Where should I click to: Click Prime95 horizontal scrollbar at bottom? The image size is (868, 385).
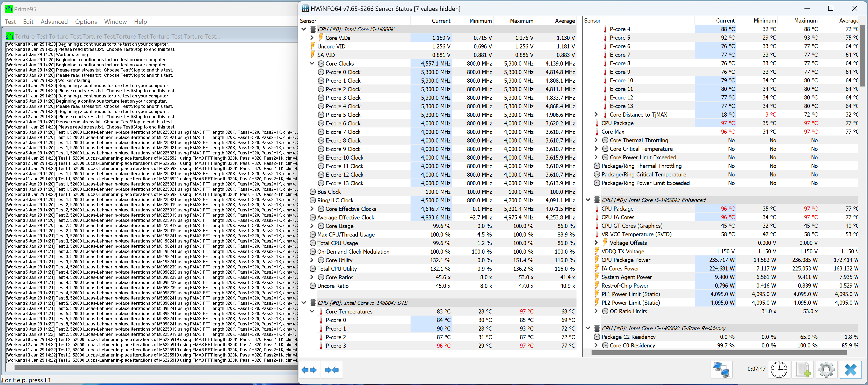pyautogui.click(x=156, y=367)
